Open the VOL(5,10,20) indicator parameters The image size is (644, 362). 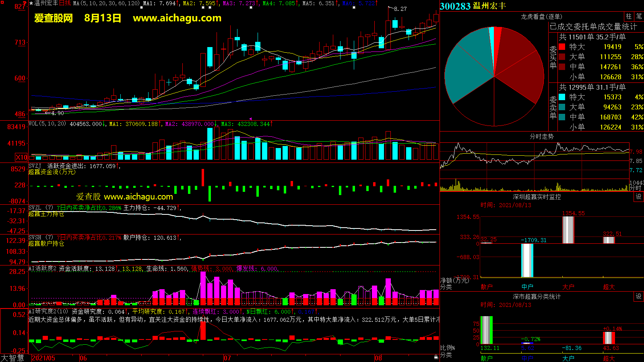click(x=47, y=124)
